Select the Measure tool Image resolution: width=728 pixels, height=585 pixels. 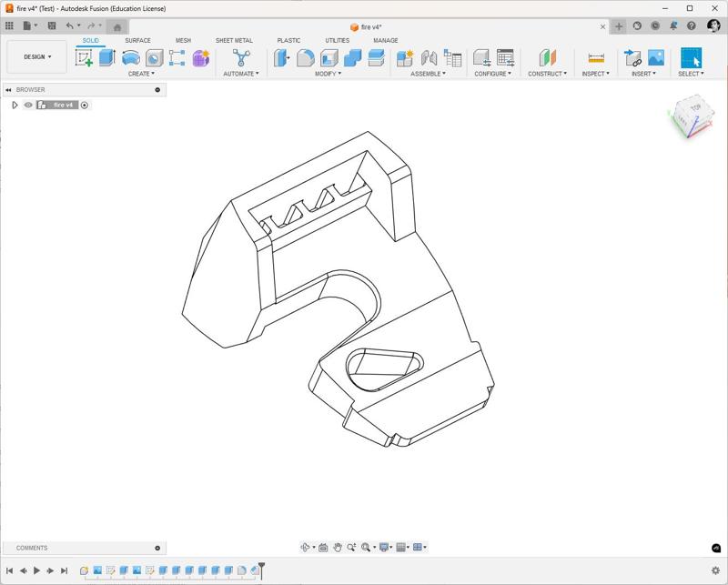coord(596,58)
